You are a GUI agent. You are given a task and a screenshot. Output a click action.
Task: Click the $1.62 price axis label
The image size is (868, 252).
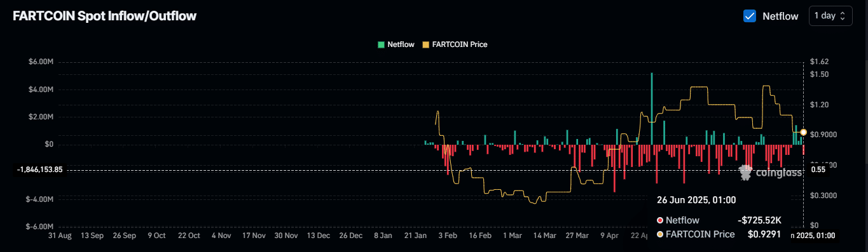pos(819,62)
